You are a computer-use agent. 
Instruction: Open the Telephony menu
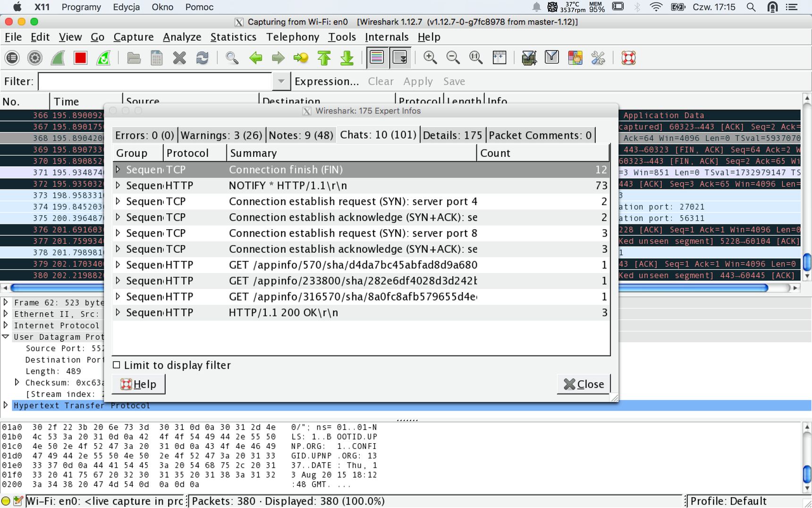[x=292, y=37]
